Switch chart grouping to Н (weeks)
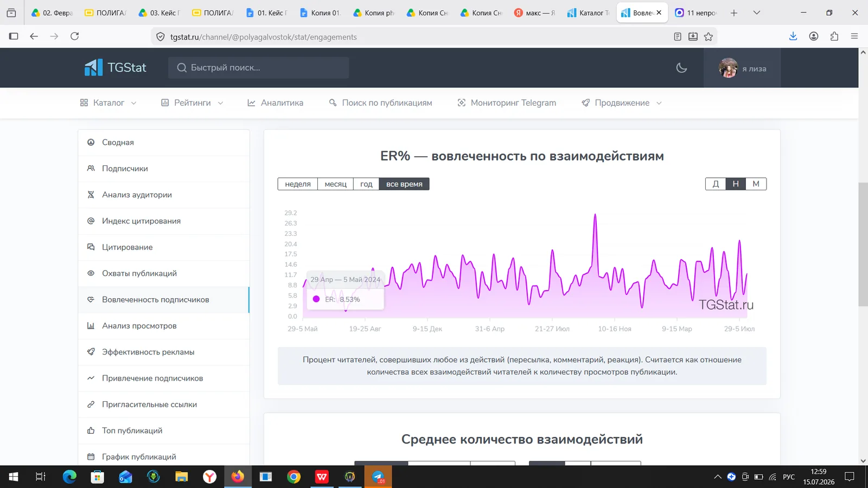This screenshot has height=488, width=868. click(736, 184)
